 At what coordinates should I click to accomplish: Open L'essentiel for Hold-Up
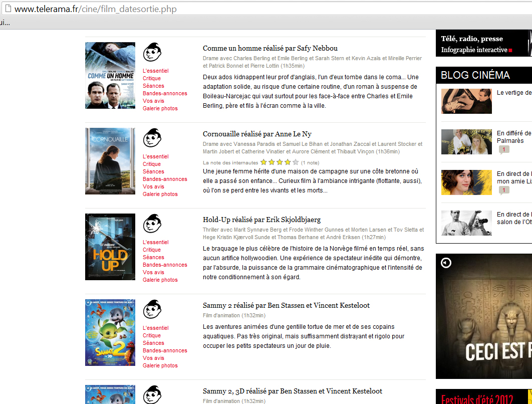pos(155,242)
